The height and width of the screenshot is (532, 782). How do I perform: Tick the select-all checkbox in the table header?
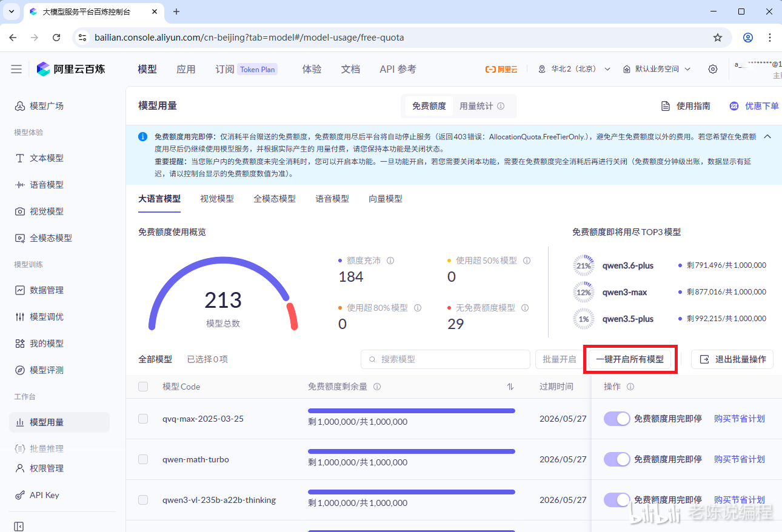[143, 387]
